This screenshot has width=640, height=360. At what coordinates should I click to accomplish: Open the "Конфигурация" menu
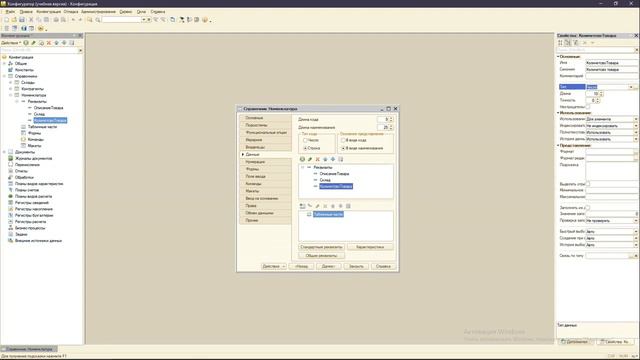tap(48, 12)
